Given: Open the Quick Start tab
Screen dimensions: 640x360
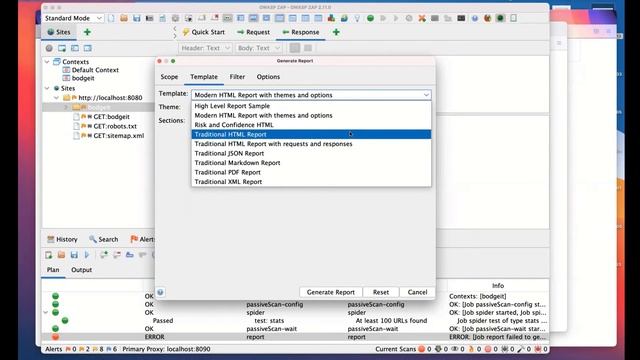Looking at the screenshot, I should click(x=203, y=32).
